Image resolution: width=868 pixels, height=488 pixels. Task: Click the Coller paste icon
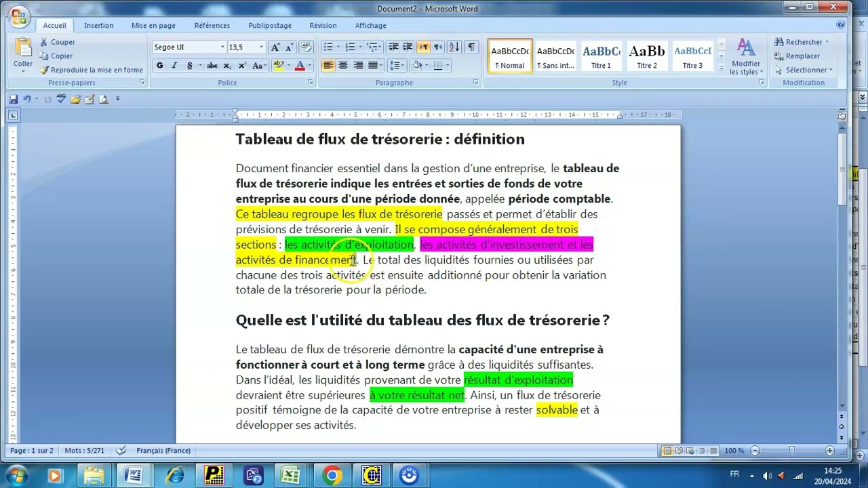click(x=23, y=47)
